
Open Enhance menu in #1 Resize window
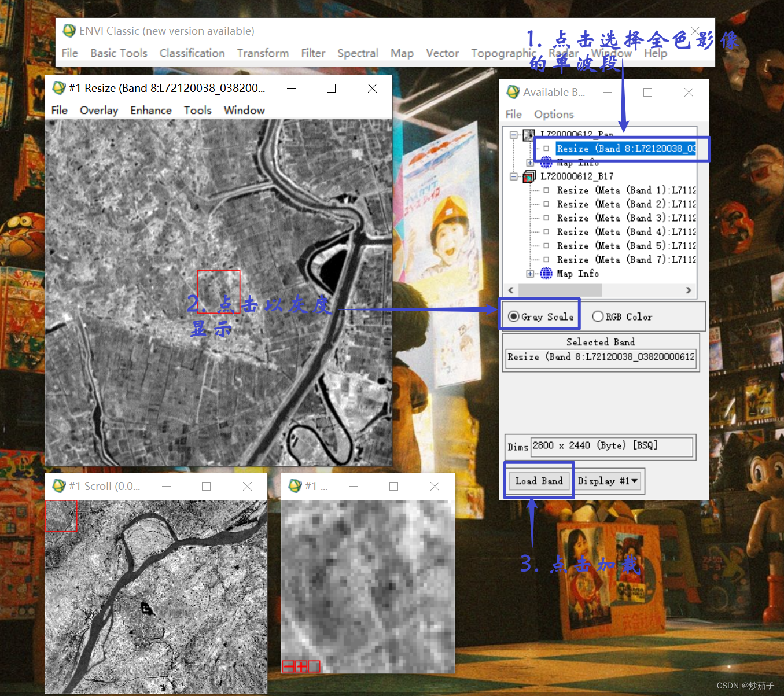(151, 110)
